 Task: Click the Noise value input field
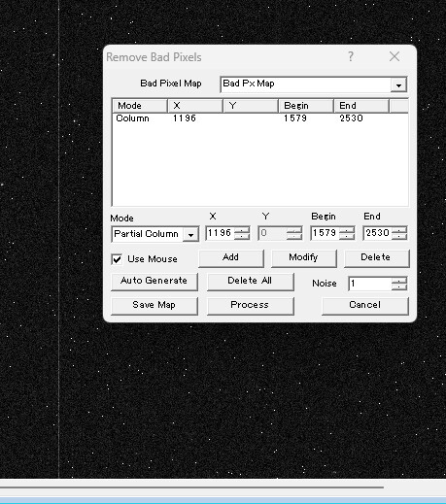click(370, 284)
